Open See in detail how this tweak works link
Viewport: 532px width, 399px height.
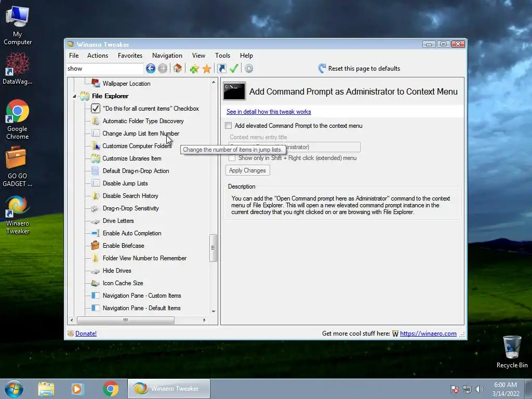pyautogui.click(x=269, y=112)
